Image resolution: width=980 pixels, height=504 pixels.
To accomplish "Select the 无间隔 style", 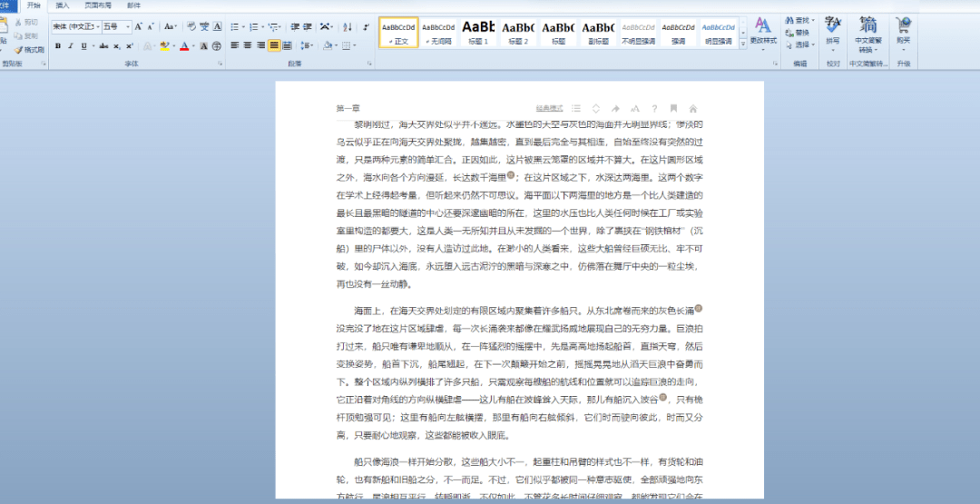I will [438, 32].
